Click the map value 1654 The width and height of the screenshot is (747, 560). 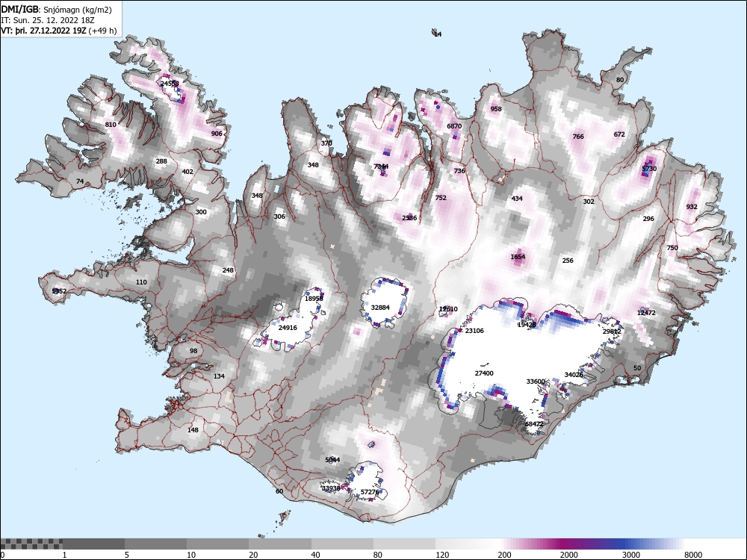tap(518, 257)
